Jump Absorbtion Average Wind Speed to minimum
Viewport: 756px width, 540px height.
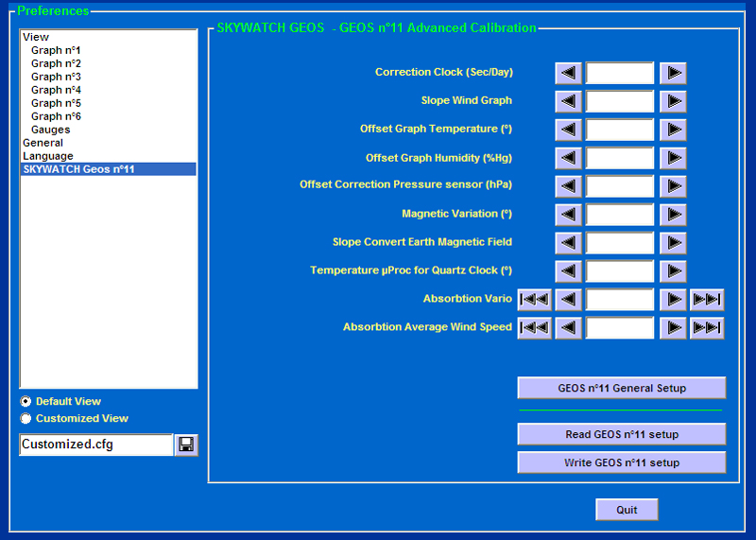click(x=535, y=328)
